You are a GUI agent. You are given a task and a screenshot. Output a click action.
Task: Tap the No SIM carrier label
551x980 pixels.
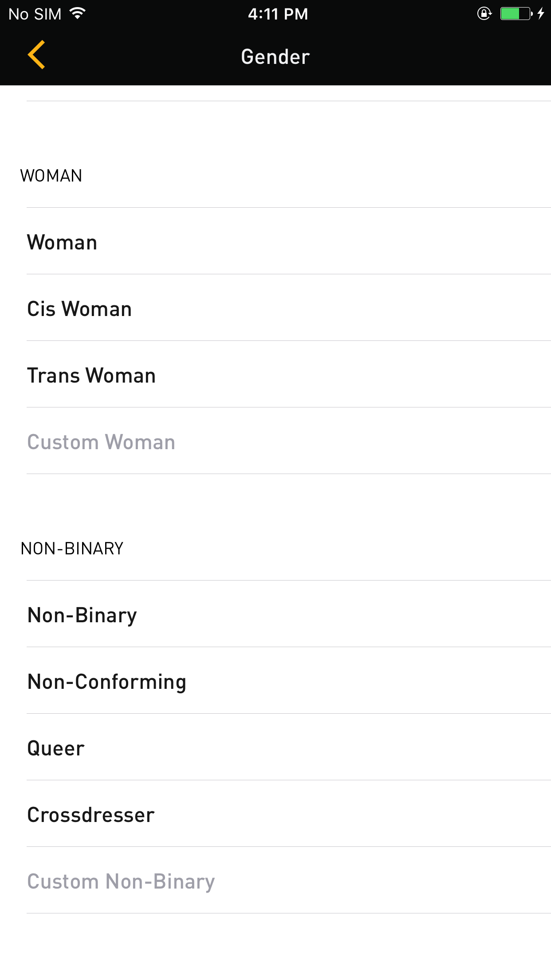[x=35, y=14]
